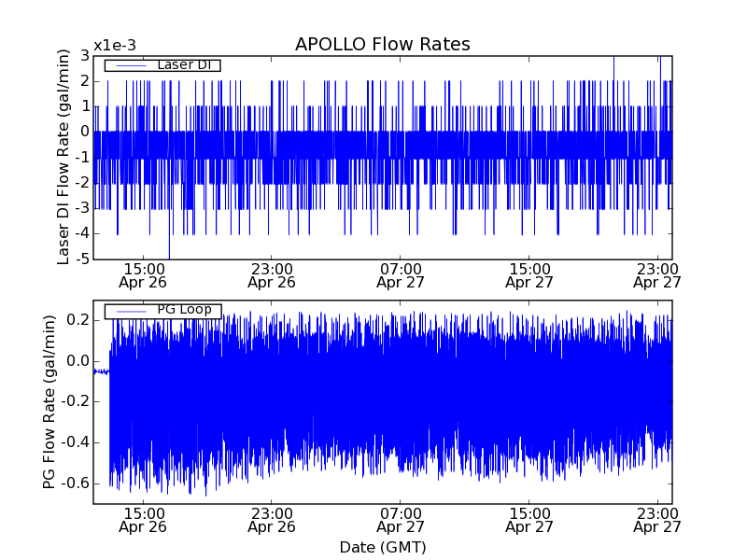Click the y-axis value -5 on top chart

[x=82, y=259]
